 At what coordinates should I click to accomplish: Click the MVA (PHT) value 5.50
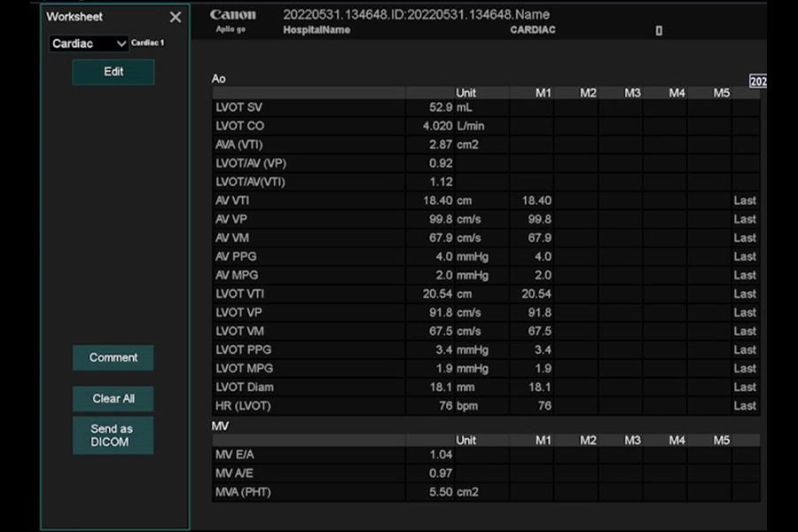[441, 492]
